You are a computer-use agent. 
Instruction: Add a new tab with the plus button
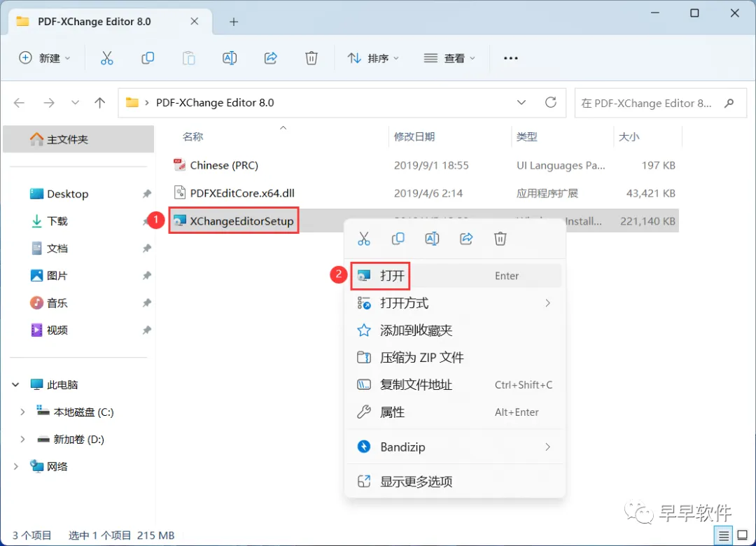[234, 22]
